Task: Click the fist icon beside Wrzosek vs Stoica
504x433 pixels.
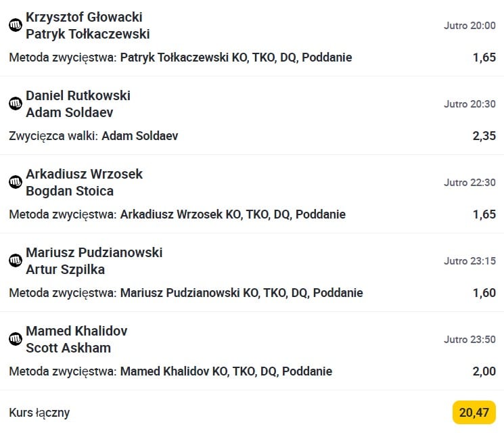Action: 16,182
